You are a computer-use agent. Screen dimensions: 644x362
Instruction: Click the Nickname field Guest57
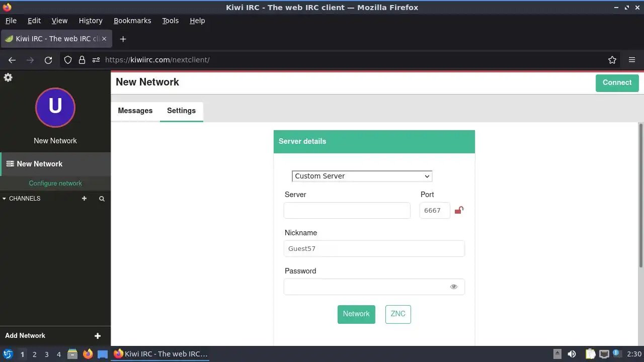(x=374, y=248)
